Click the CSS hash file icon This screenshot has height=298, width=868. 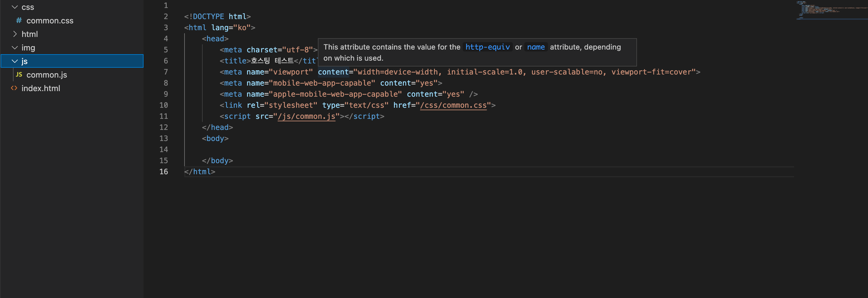click(x=19, y=21)
